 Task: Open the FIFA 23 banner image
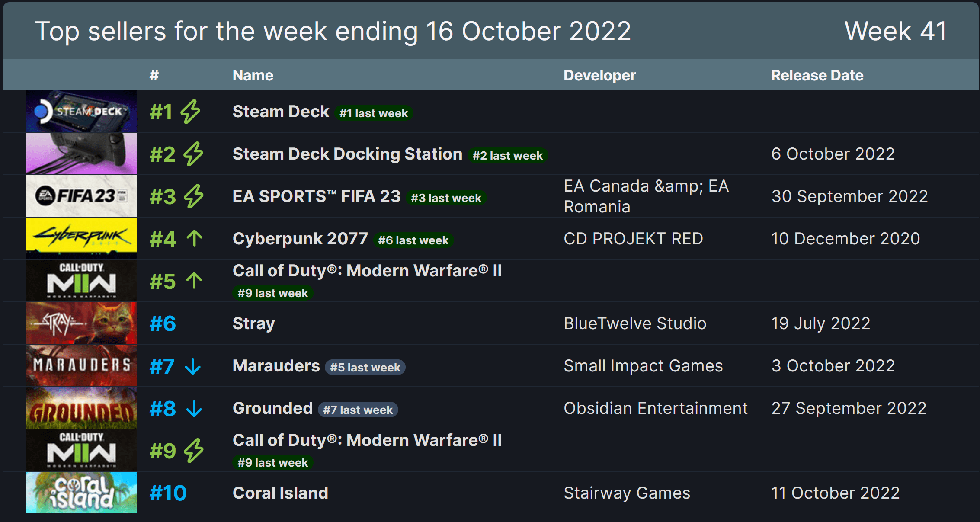point(81,196)
